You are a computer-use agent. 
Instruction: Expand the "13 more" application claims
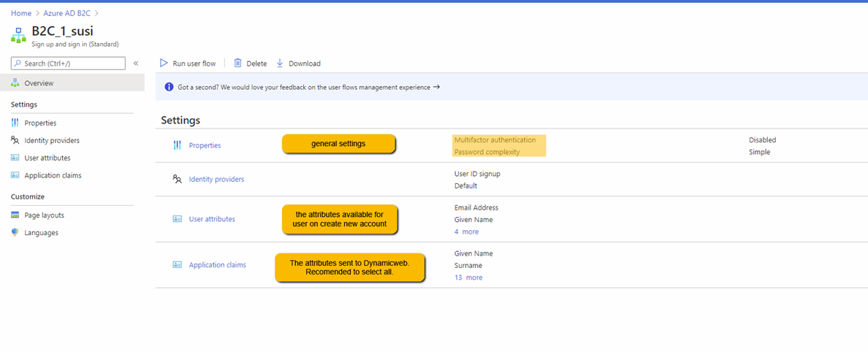[468, 278]
